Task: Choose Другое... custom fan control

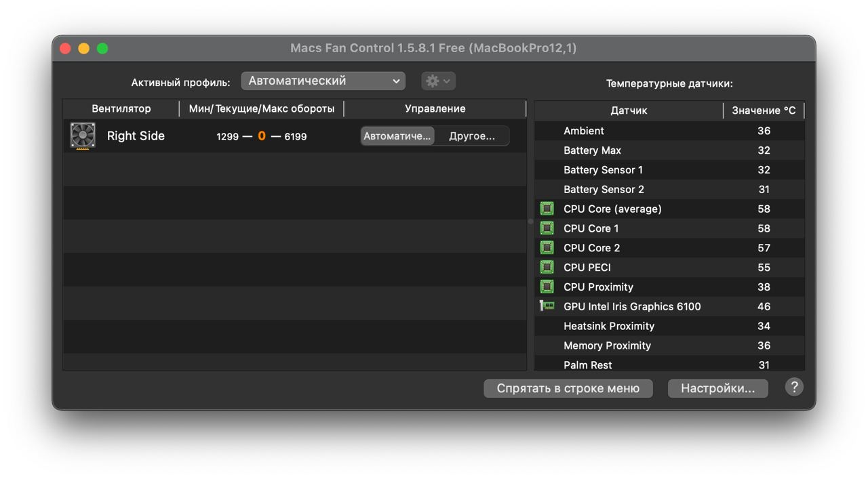Action: click(x=472, y=136)
